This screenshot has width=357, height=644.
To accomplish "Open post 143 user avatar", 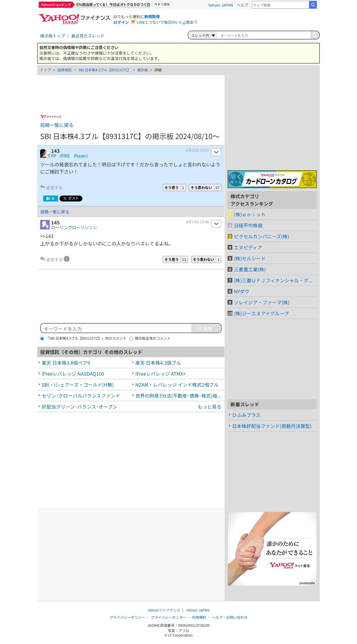I will tap(45, 153).
